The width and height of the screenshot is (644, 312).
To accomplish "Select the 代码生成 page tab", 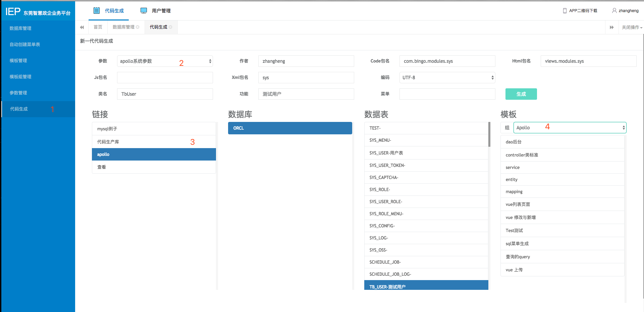I will click(158, 27).
